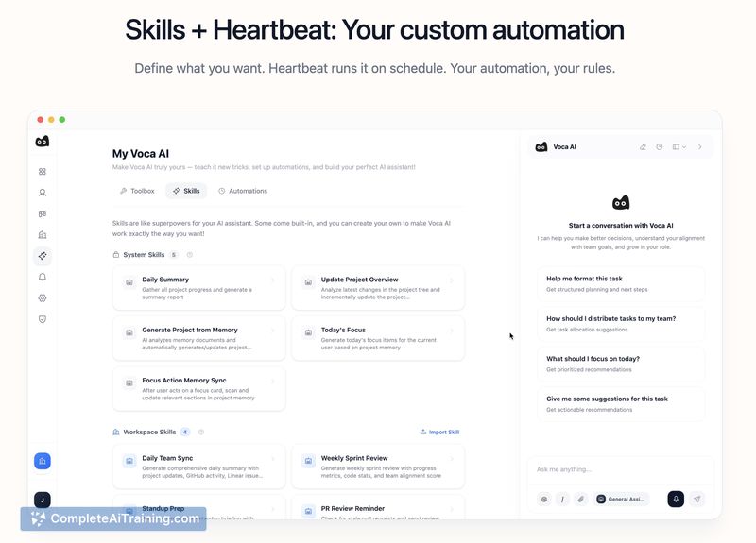Screen dimensions: 756x543
Task: Switch to the Toolbox tab
Action: point(137,191)
